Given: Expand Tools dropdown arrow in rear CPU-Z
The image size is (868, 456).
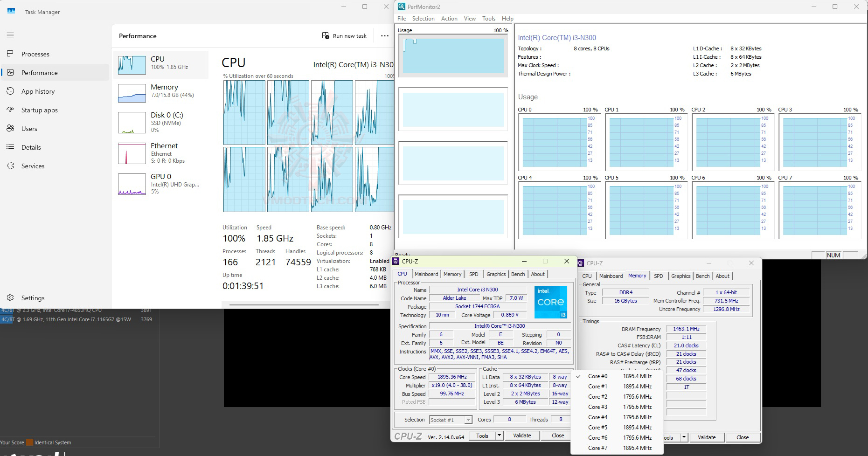Looking at the screenshot, I should [x=684, y=437].
